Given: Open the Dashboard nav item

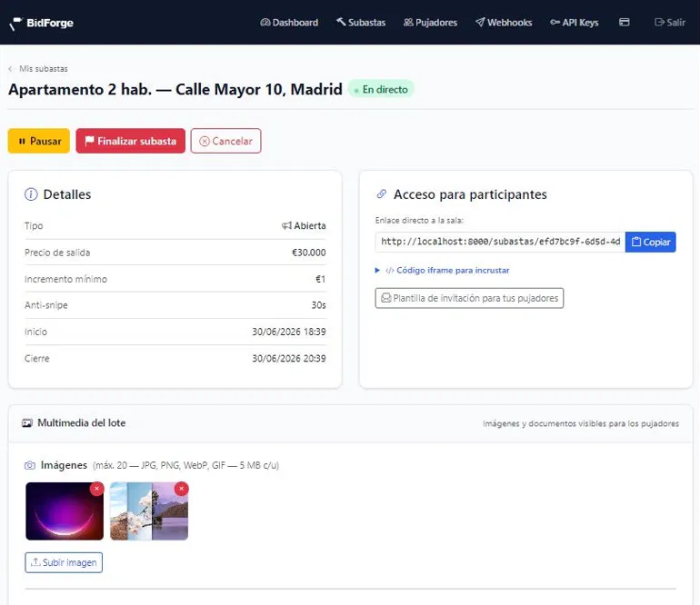Looking at the screenshot, I should coord(289,23).
